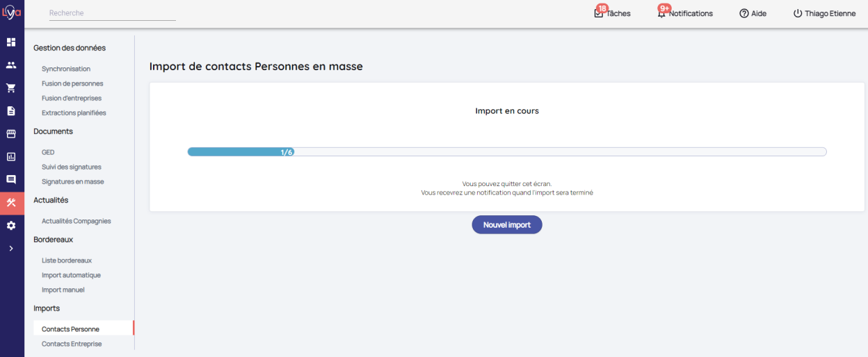Click the chat message sidebar icon
The image size is (868, 357).
[11, 180]
